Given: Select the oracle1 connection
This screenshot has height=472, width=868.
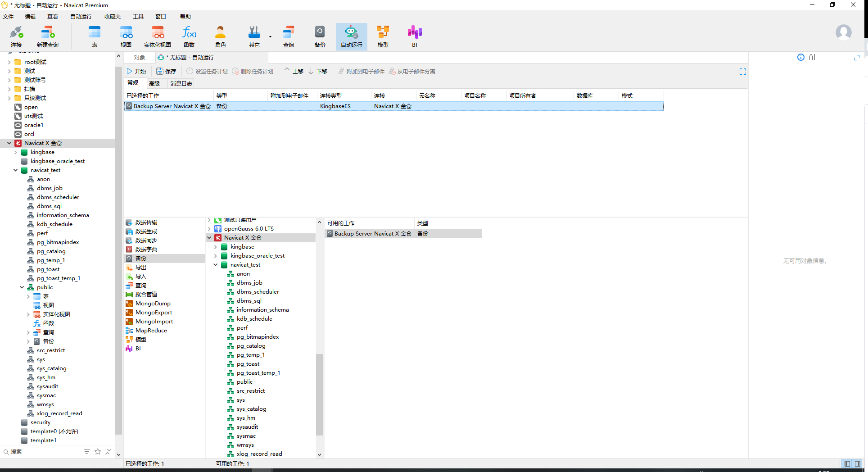Looking at the screenshot, I should pyautogui.click(x=34, y=125).
